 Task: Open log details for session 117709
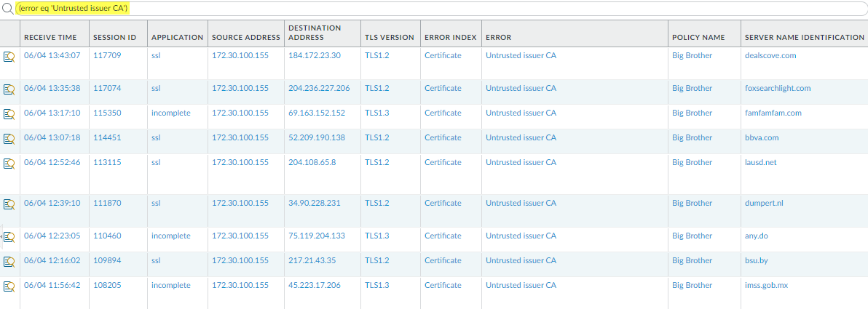click(9, 57)
